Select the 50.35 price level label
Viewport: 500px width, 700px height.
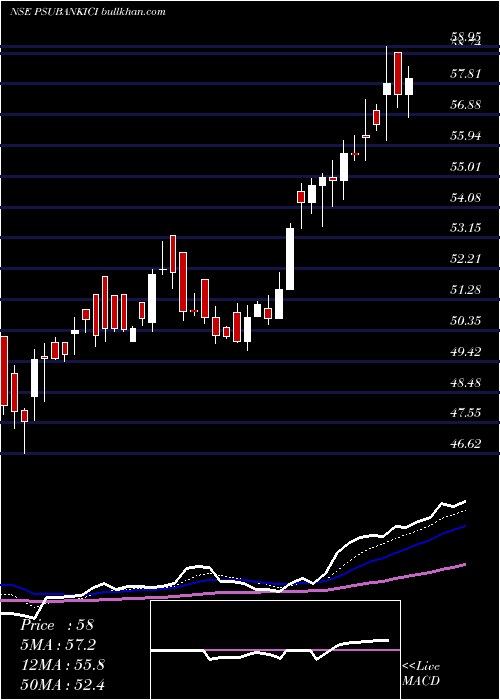click(x=466, y=320)
